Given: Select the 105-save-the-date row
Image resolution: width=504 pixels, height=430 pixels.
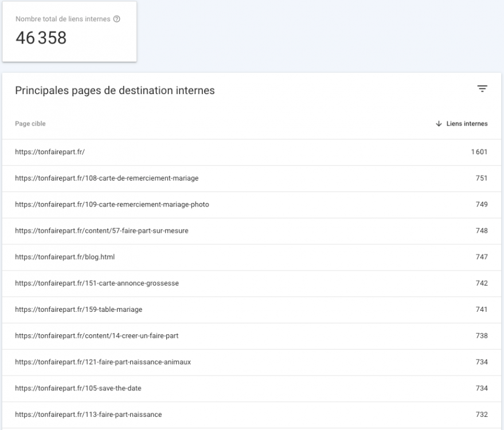Looking at the screenshot, I should click(x=252, y=389).
